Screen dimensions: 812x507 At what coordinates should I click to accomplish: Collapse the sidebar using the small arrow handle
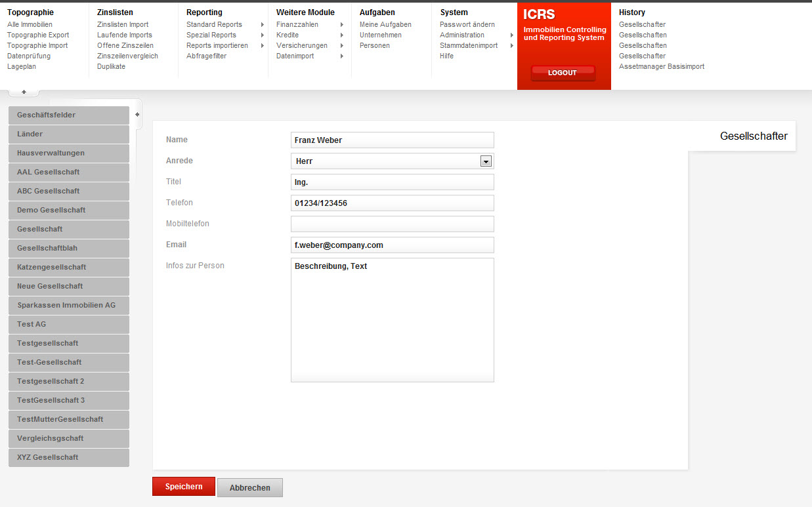[x=137, y=114]
